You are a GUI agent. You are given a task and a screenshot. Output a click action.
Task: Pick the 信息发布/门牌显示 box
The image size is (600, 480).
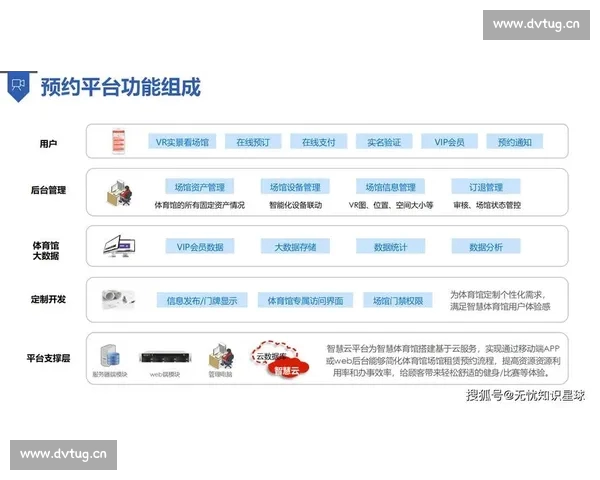coord(202,300)
